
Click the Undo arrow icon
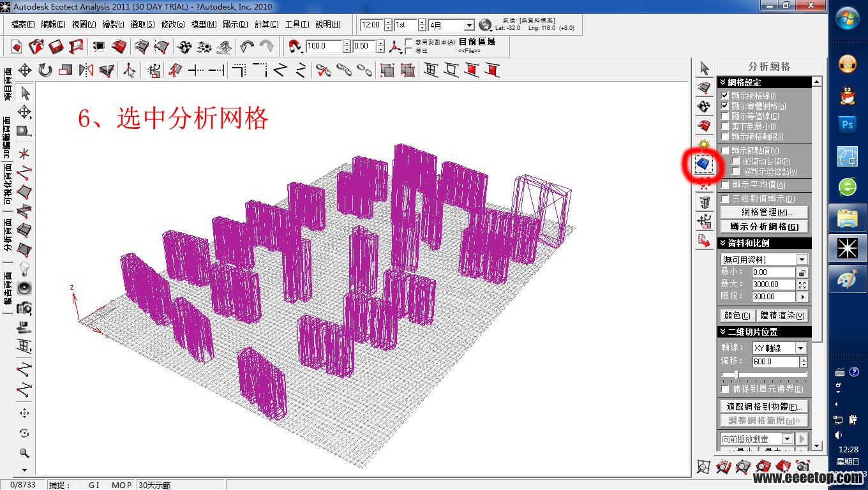tap(247, 47)
